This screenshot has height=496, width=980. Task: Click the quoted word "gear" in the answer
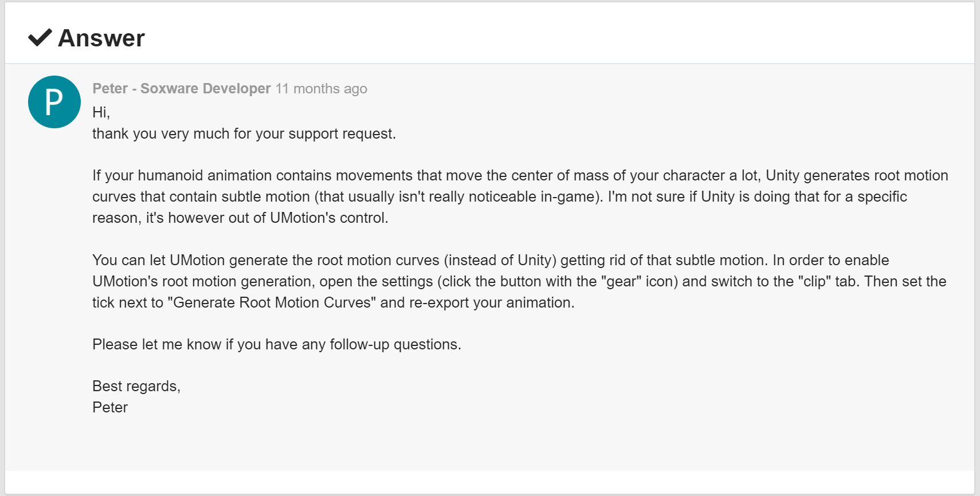[x=621, y=281]
